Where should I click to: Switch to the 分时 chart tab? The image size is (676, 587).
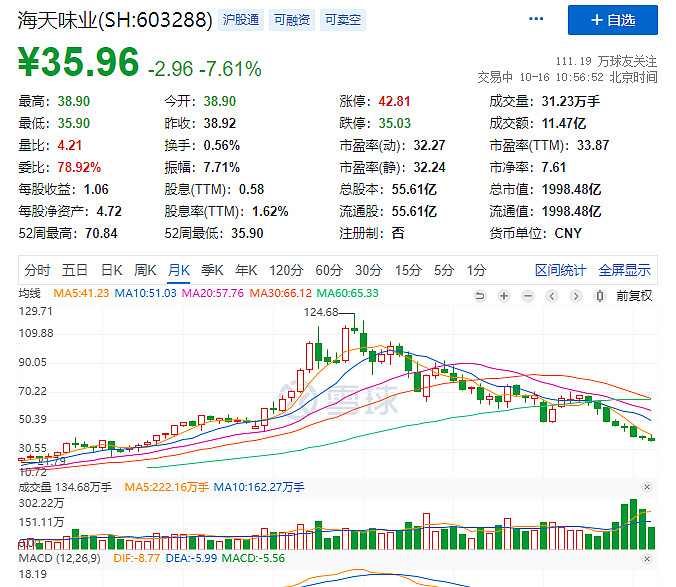[x=37, y=270]
